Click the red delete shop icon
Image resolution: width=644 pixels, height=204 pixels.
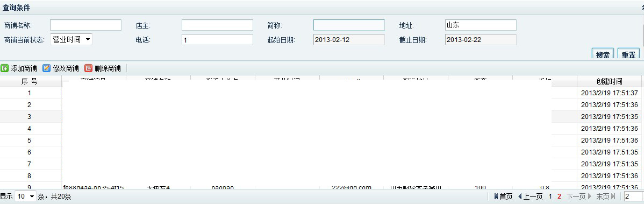(88, 68)
